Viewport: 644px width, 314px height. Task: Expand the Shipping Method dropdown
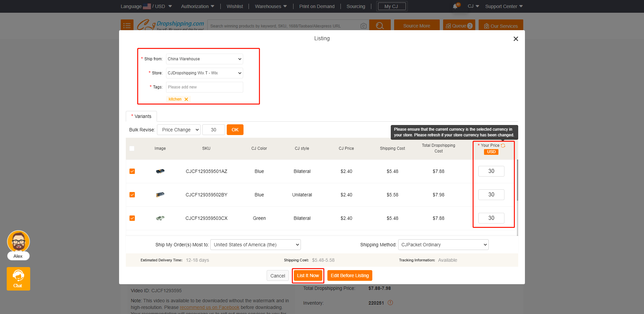[x=443, y=245]
